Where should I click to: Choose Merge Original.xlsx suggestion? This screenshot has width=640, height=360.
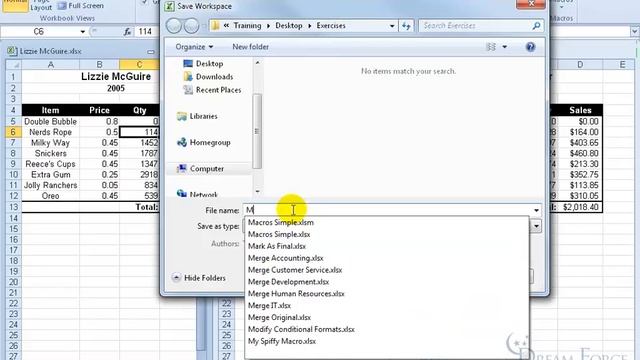pos(279,317)
